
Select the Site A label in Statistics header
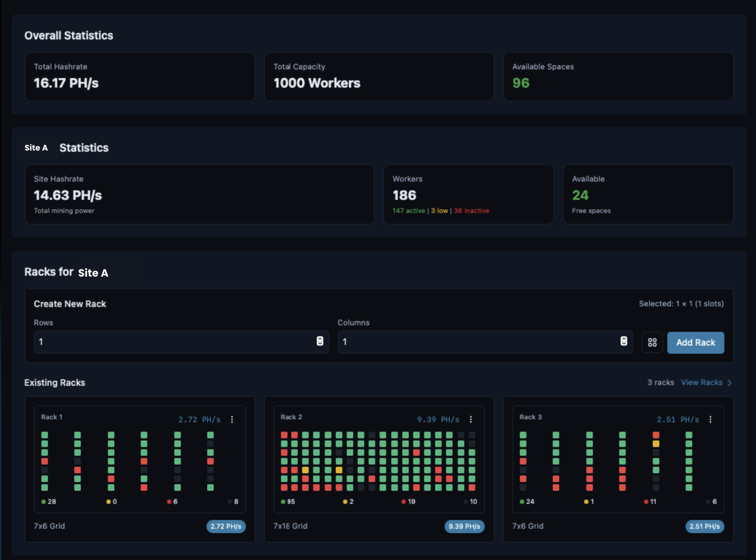[36, 147]
